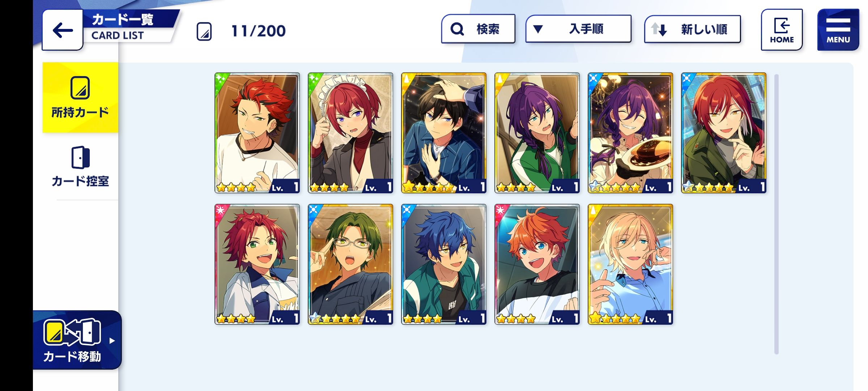Click the card list vertical scrollbar

point(776,214)
